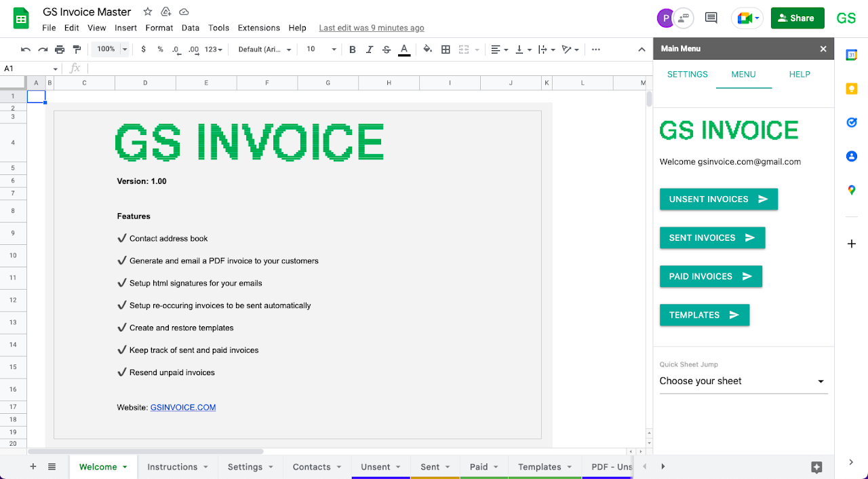
Task: Open the font family dropdown
Action: point(264,50)
